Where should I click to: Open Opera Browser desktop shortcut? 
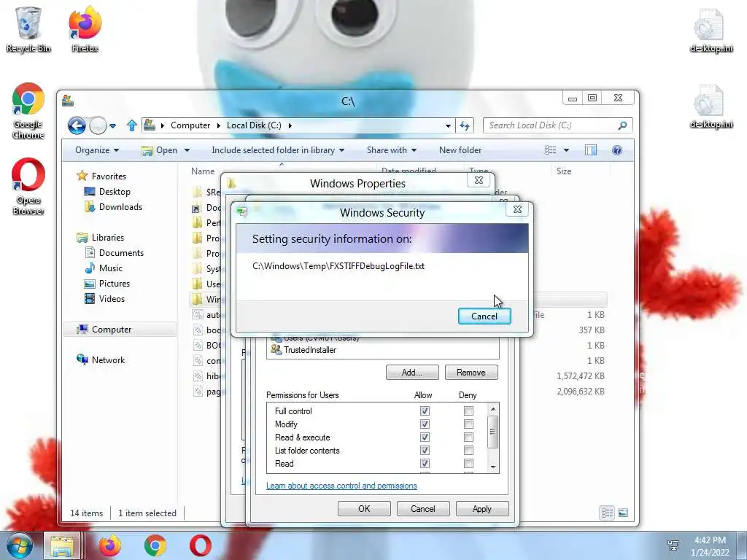click(x=28, y=186)
